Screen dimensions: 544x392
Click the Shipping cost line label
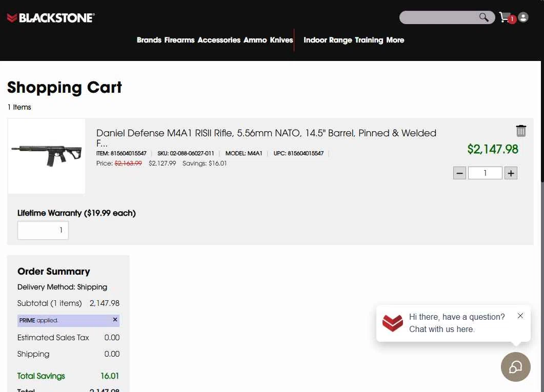pyautogui.click(x=33, y=354)
